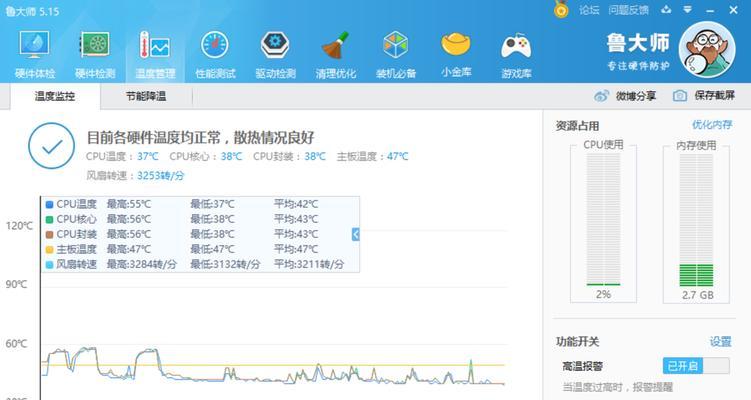Close the 鲁大师 window
This screenshot has width=751, height=400.
click(733, 10)
